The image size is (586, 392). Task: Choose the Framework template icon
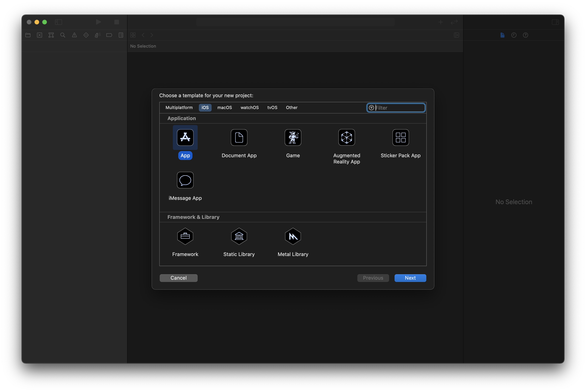pos(185,236)
